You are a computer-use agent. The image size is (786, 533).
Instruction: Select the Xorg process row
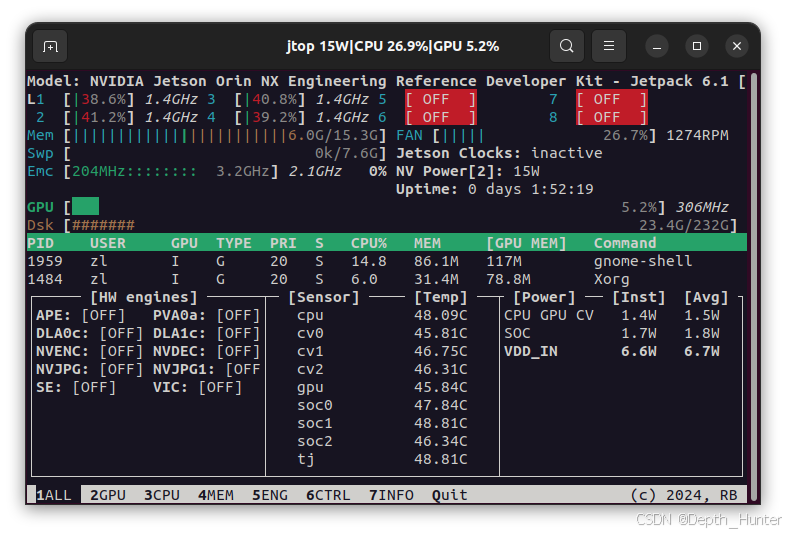coord(386,279)
